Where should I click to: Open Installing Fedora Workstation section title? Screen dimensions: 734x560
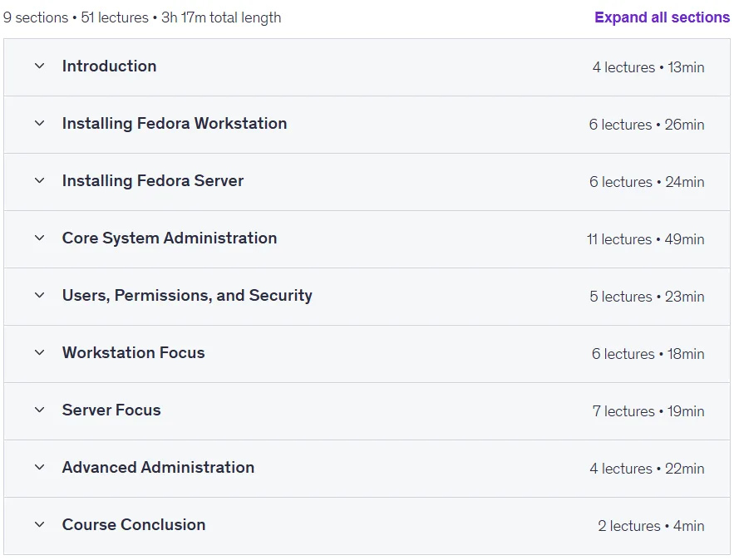tap(175, 124)
